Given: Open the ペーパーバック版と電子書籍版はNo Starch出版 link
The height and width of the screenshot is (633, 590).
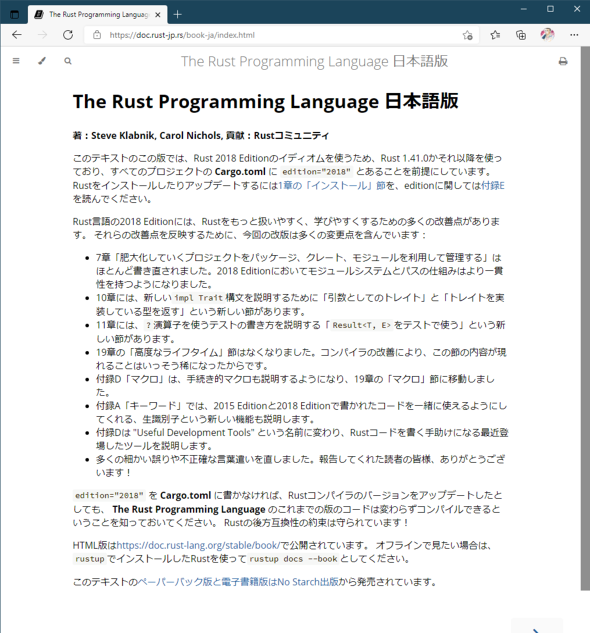Looking at the screenshot, I should (238, 582).
